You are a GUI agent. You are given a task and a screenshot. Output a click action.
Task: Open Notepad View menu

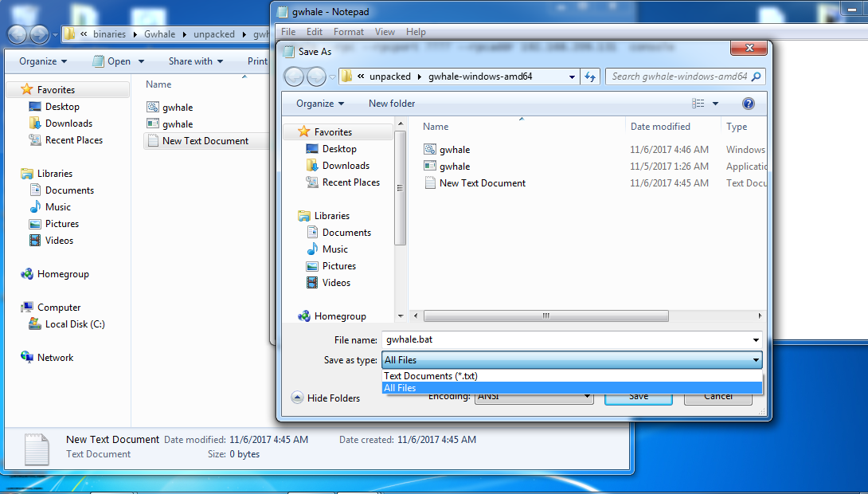tap(385, 32)
